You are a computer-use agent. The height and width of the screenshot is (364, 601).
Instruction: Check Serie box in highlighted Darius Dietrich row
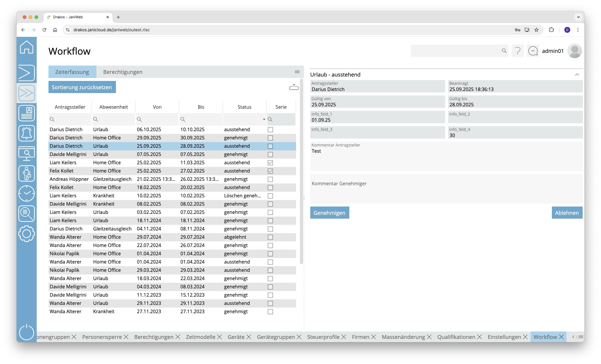pyautogui.click(x=270, y=146)
